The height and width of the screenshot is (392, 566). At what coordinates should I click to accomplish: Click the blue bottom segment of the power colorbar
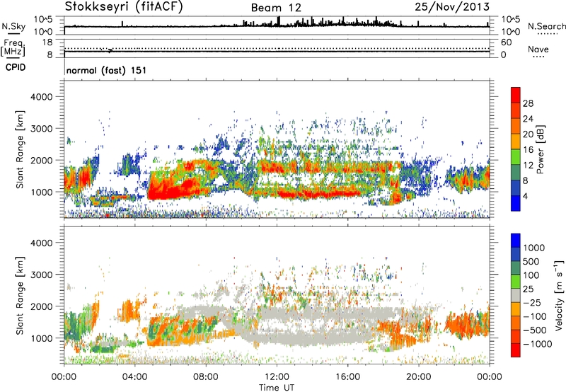516,203
